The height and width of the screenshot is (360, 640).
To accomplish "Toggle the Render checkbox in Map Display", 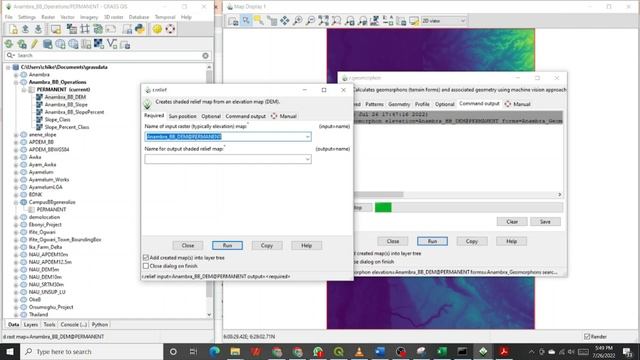I will [587, 337].
